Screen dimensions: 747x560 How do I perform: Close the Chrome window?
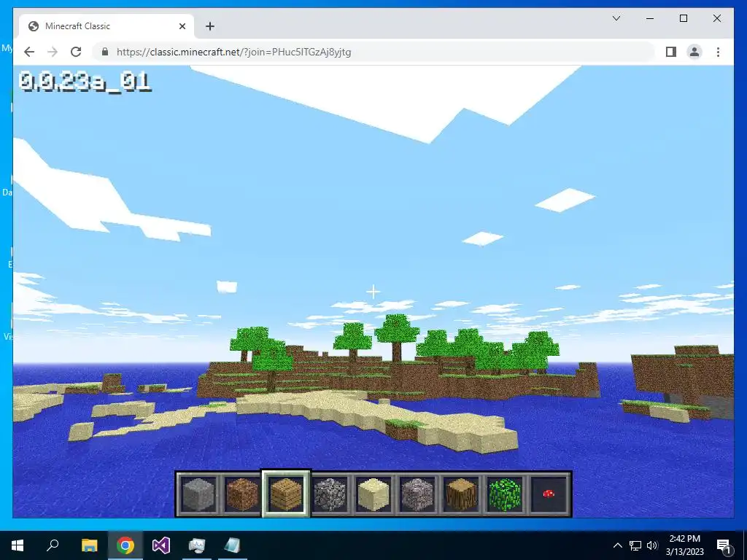point(716,18)
